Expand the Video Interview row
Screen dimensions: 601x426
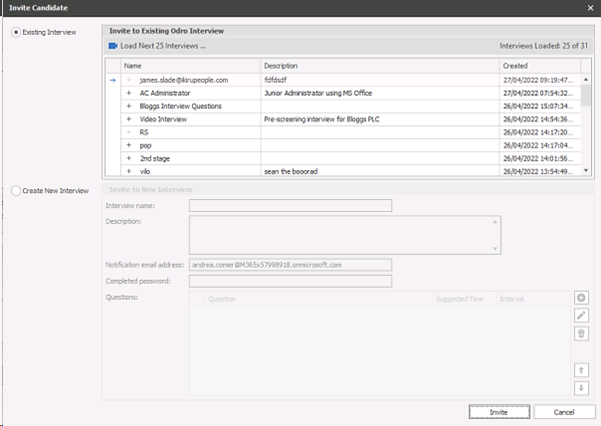[129, 118]
